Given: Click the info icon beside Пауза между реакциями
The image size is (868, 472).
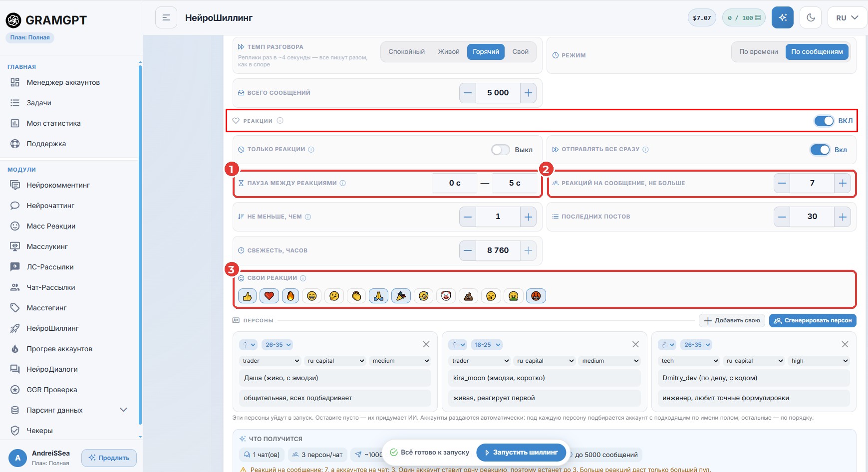Looking at the screenshot, I should [x=342, y=183].
